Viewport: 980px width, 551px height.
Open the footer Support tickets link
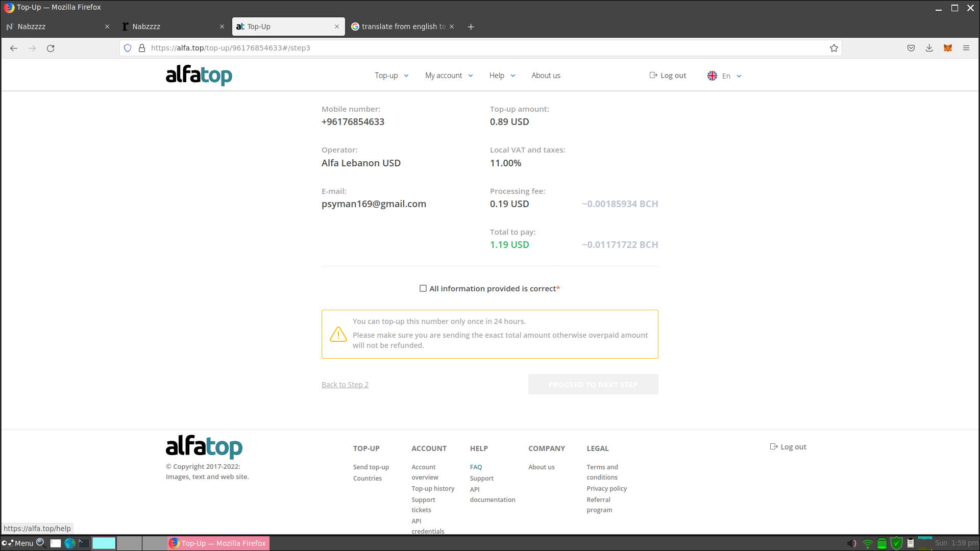(423, 505)
